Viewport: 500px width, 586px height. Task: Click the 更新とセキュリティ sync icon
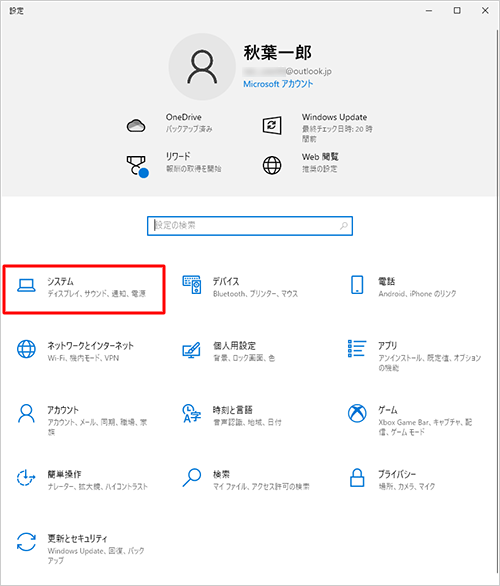pyautogui.click(x=27, y=542)
